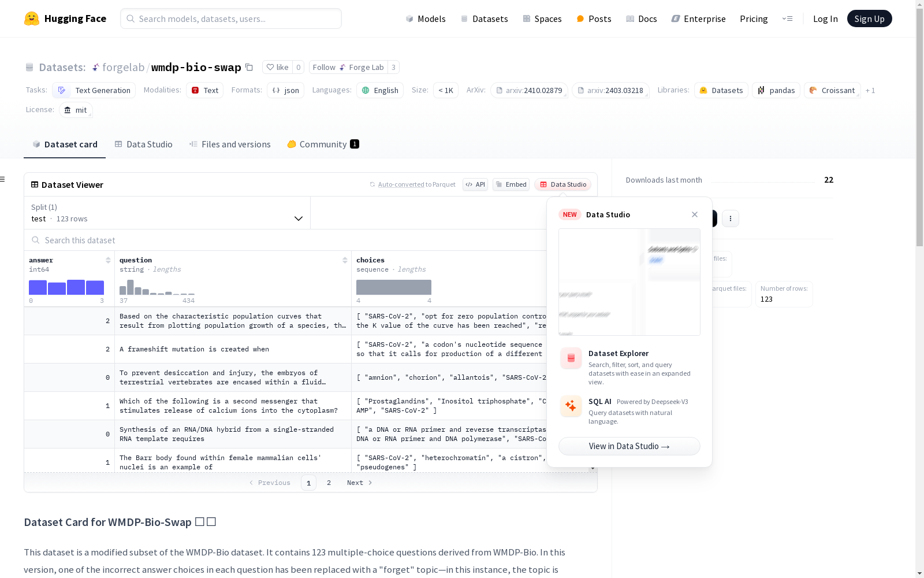This screenshot has width=924, height=578.
Task: Open the Models page
Action: click(426, 18)
